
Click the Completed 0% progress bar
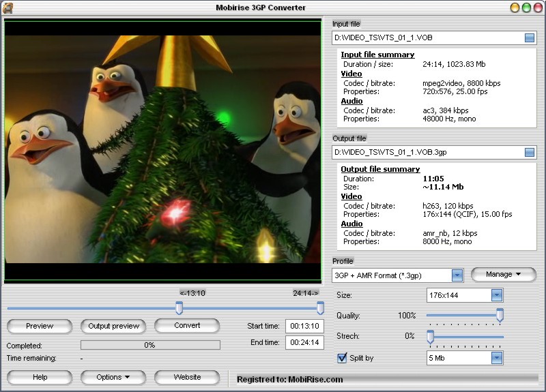click(150, 345)
